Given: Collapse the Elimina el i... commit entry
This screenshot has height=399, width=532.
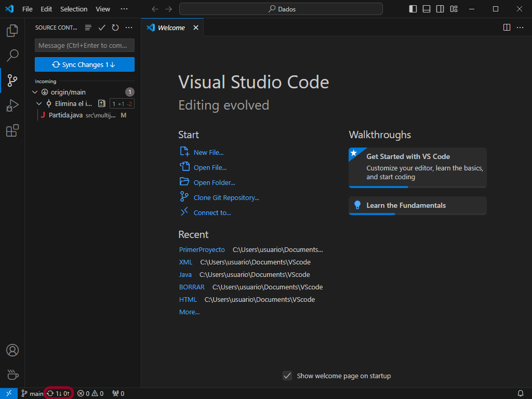Looking at the screenshot, I should pyautogui.click(x=39, y=103).
